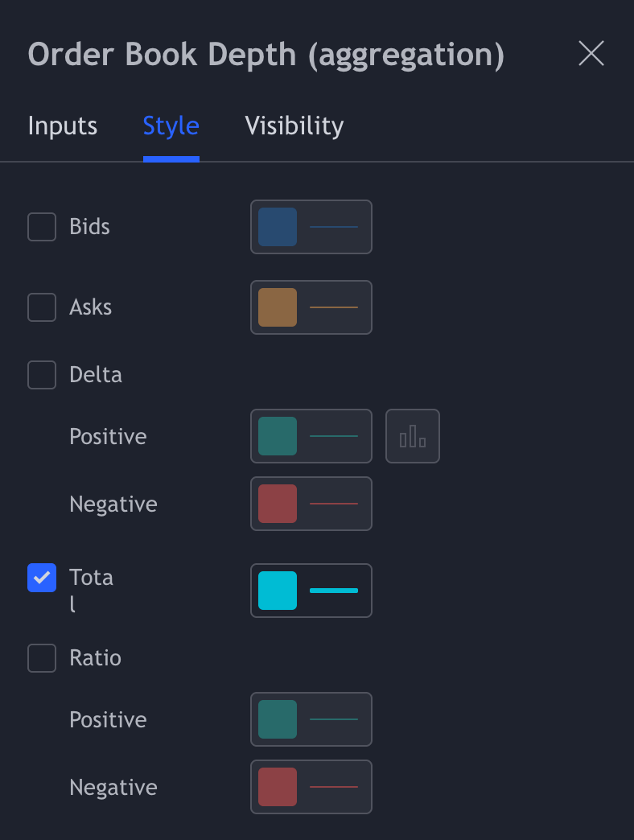Screen dimensions: 634x840
Task: Open the Ratio Negative line style selector
Action: pyautogui.click(x=334, y=787)
